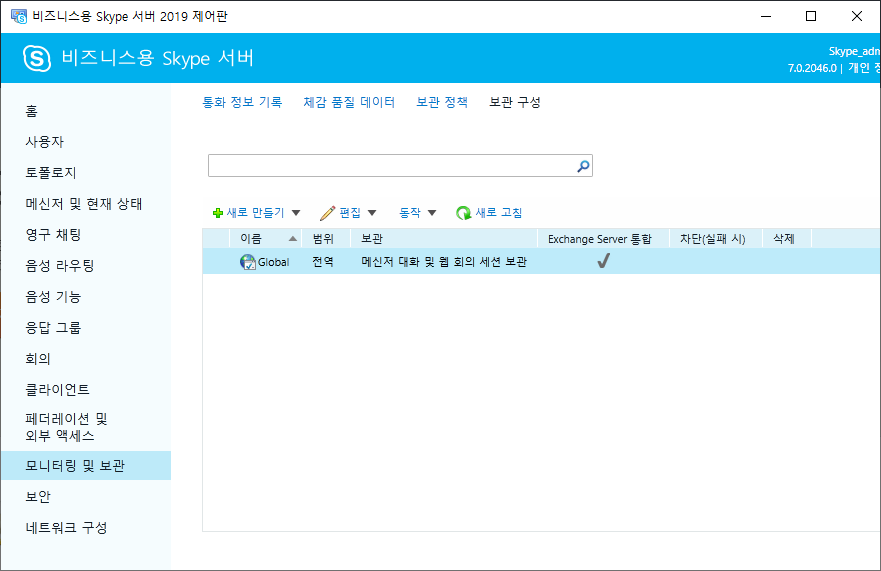Image resolution: width=881 pixels, height=571 pixels.
Task: Close the control panel window
Action: [857, 16]
